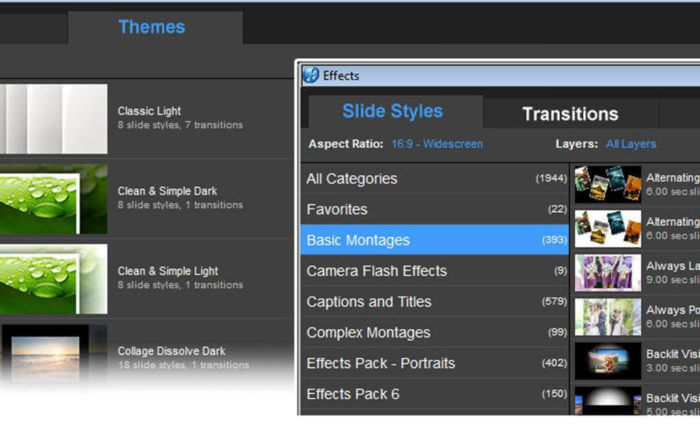This screenshot has width=700, height=438.
Task: Click the (579) count beside Captions and Titles
Action: 554,301
